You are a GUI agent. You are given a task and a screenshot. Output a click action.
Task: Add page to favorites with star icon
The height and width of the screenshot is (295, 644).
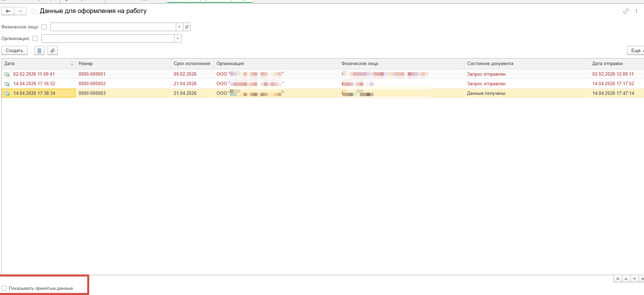click(34, 11)
